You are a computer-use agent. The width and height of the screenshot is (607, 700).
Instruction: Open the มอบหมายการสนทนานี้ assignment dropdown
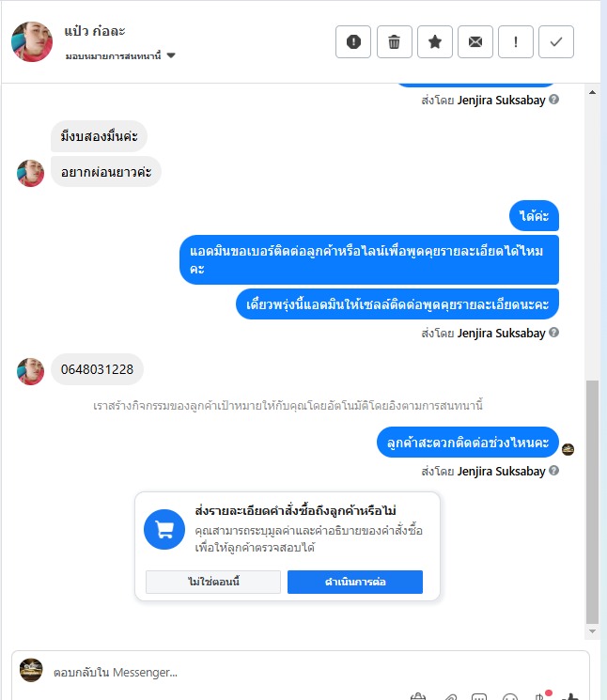[x=120, y=55]
